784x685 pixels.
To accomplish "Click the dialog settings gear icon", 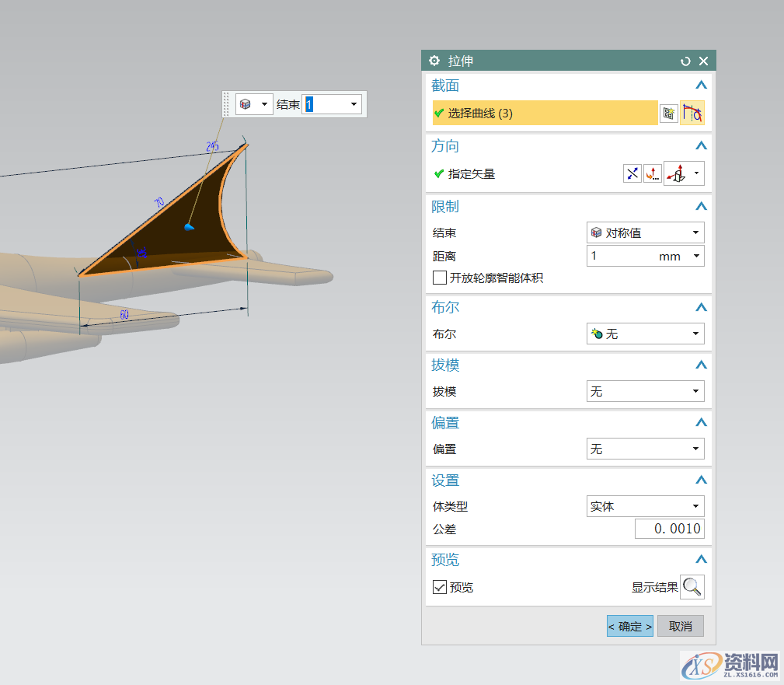I will tap(434, 61).
